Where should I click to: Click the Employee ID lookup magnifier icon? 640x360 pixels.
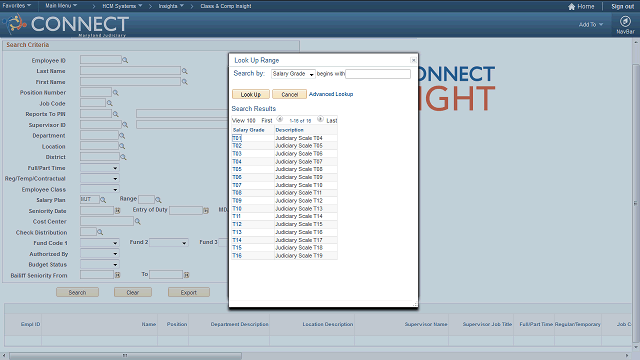pyautogui.click(x=125, y=60)
